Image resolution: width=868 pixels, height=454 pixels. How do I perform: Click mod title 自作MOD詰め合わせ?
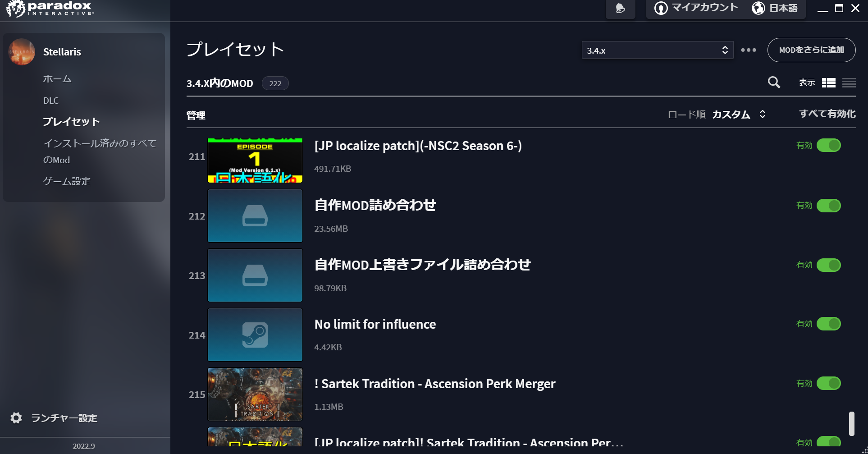pyautogui.click(x=375, y=205)
